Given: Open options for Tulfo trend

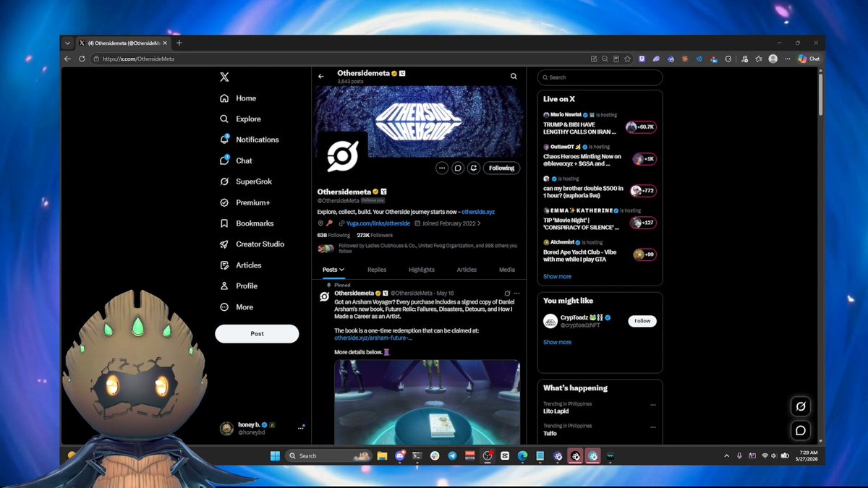Looking at the screenshot, I should click(x=653, y=427).
